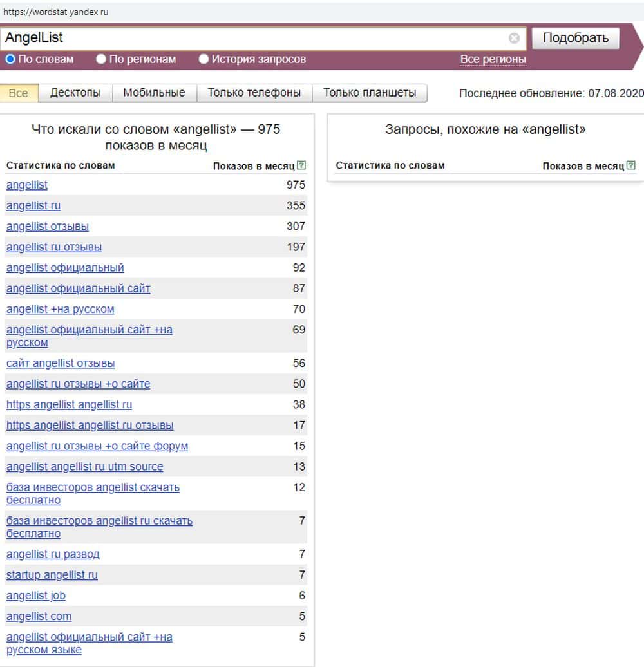The width and height of the screenshot is (644, 667).
Task: Select the 'По словам' radio option
Action: 11,59
